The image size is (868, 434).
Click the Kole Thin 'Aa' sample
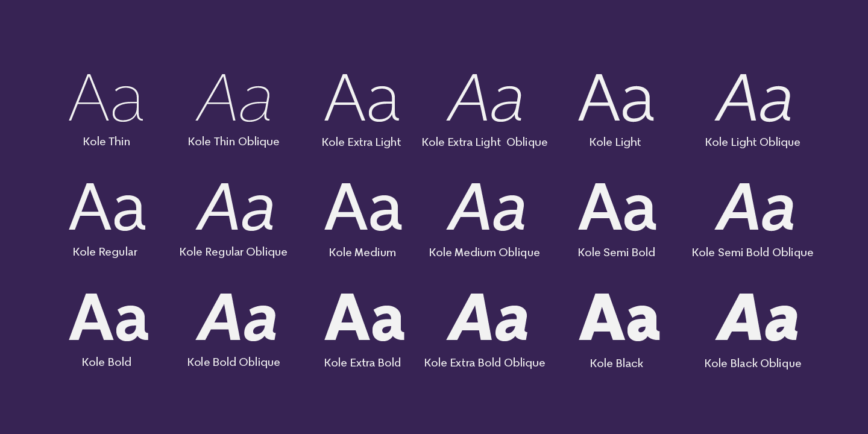tap(106, 98)
